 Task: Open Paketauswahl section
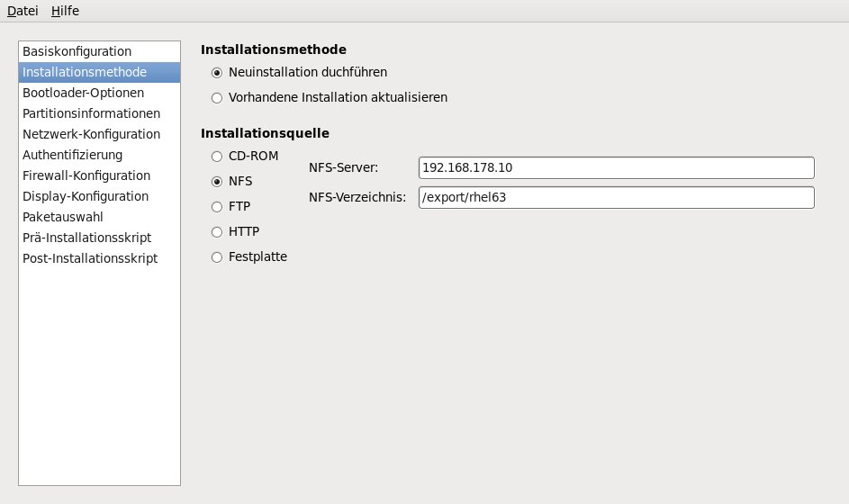(63, 217)
